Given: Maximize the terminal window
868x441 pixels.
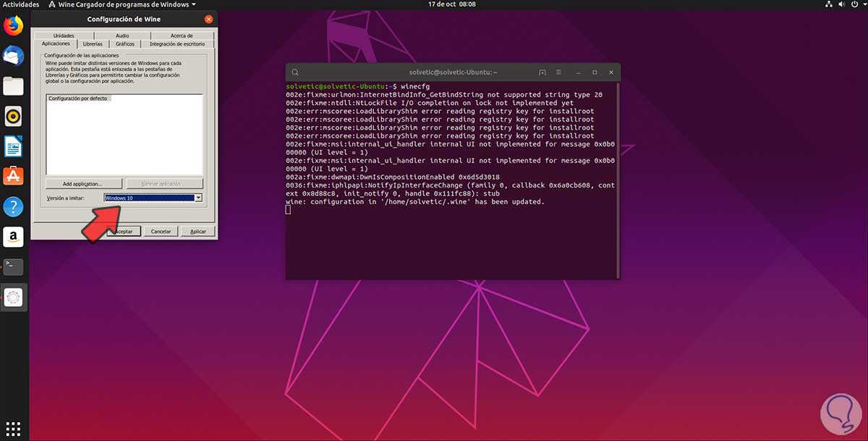Looking at the screenshot, I should pyautogui.click(x=595, y=72).
